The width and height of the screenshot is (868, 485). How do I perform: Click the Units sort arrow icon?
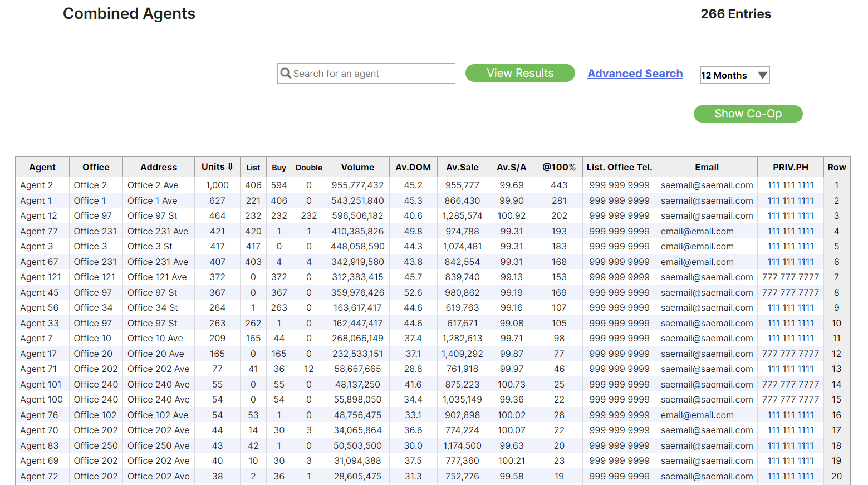pos(231,166)
